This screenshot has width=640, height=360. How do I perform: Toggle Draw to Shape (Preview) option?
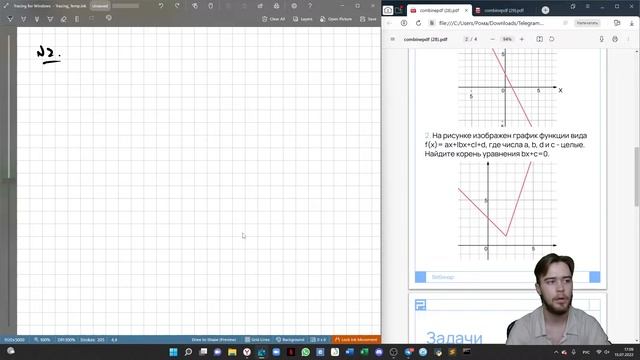click(214, 340)
